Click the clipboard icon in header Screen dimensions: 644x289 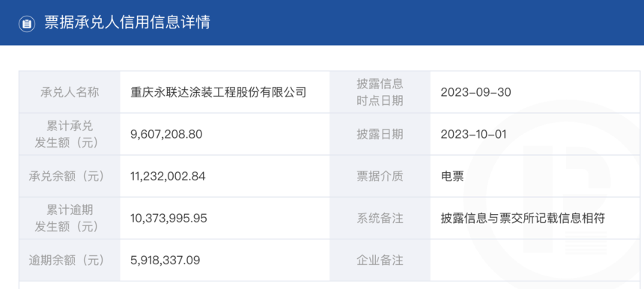[27, 23]
